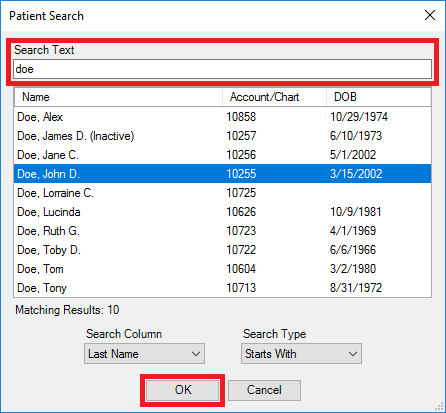This screenshot has width=446, height=413.
Task: Expand the Search Type dropdown
Action: tap(301, 354)
